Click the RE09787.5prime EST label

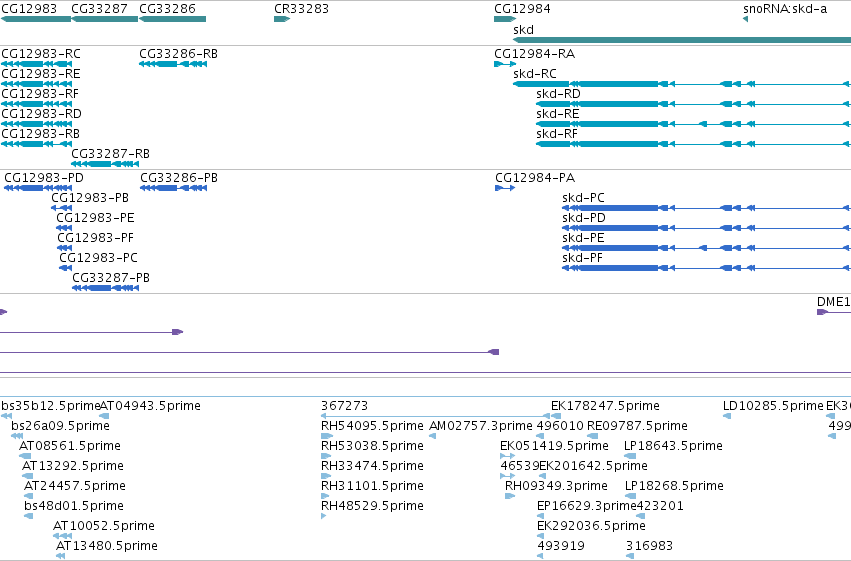[637, 426]
